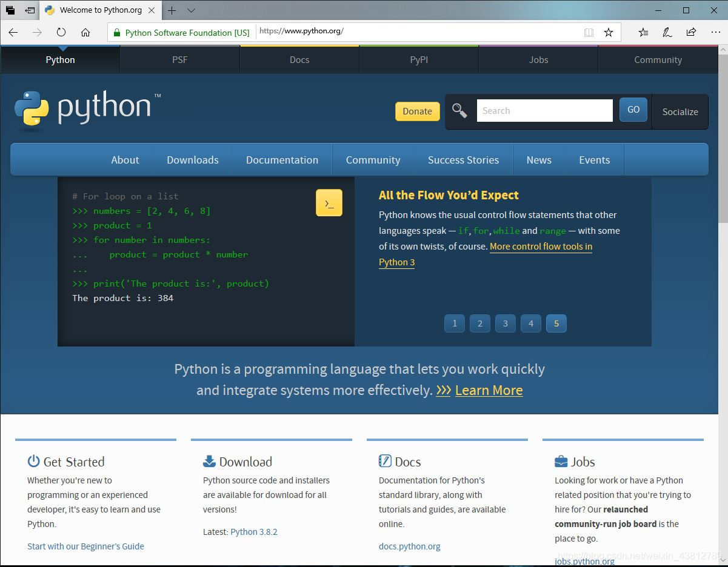This screenshot has height=567, width=728.
Task: Launch interactive shell yellow button
Action: [329, 203]
